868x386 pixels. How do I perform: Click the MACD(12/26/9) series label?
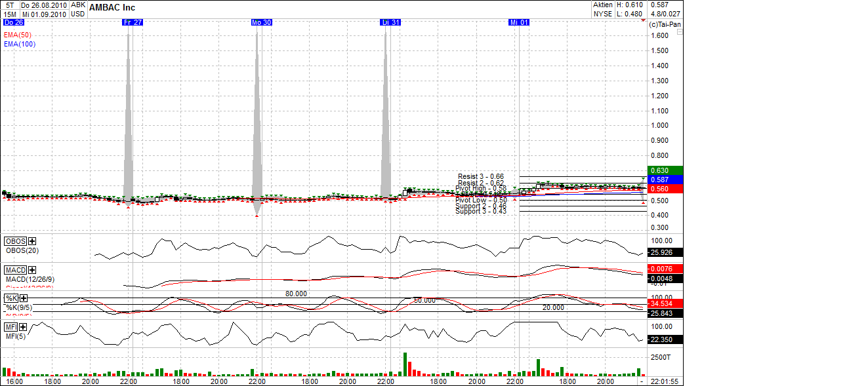pos(30,279)
